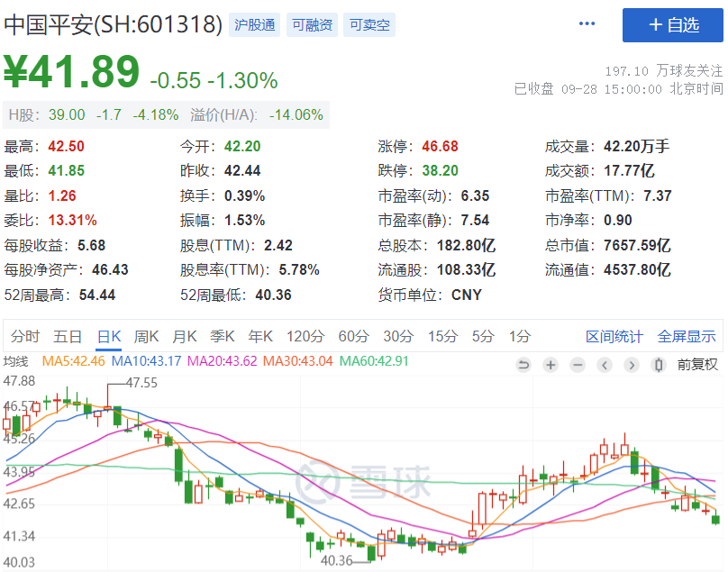Select the 季K chart tab

tap(222, 336)
